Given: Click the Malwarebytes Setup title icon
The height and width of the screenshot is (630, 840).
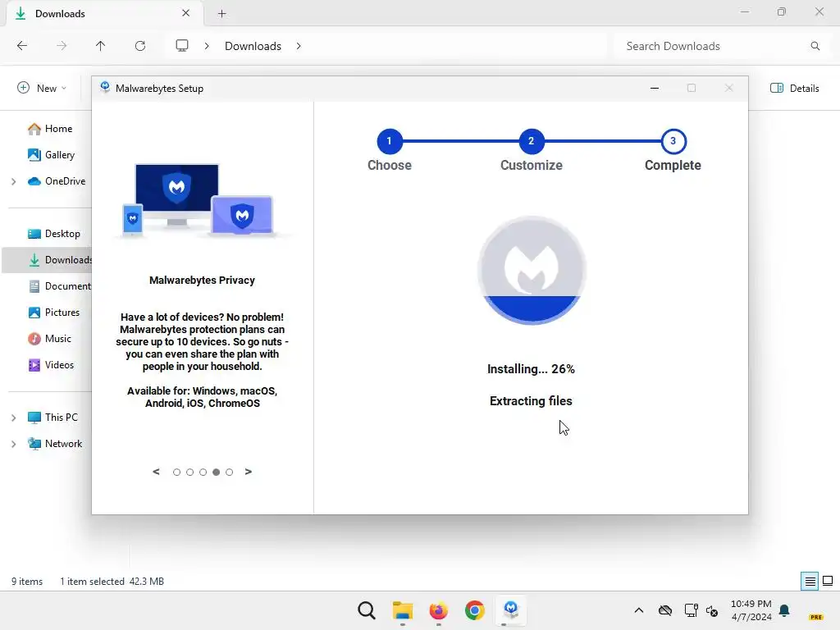Looking at the screenshot, I should tap(105, 87).
